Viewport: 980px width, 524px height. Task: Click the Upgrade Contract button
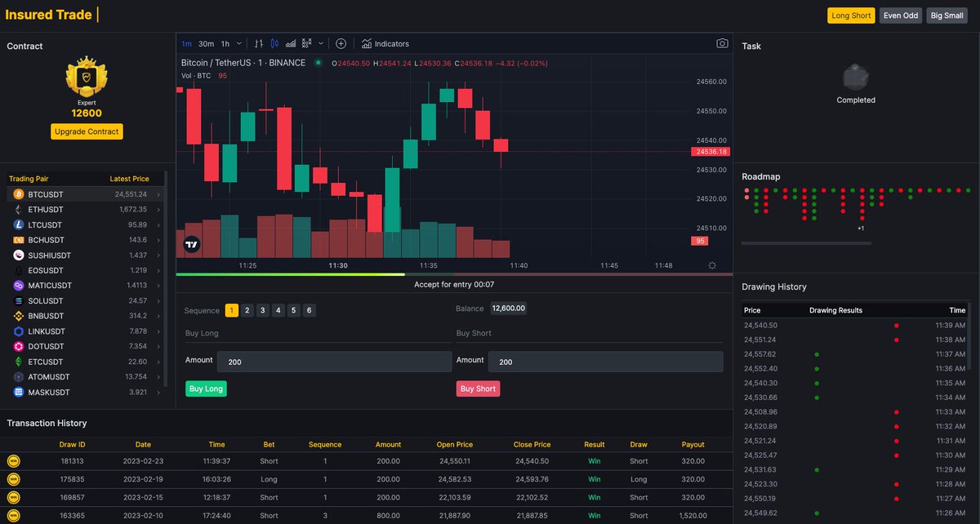pos(86,131)
